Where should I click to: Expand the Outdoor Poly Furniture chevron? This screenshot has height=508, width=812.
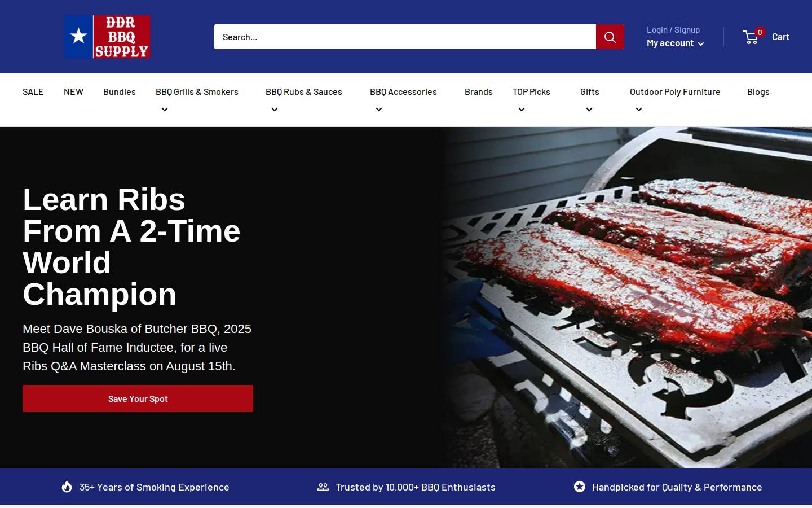tap(639, 110)
